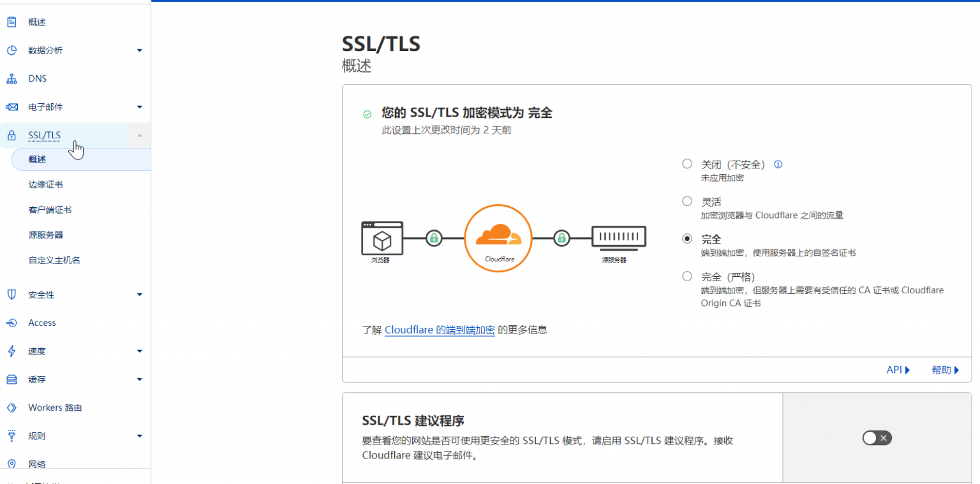The height and width of the screenshot is (484, 980).
Task: Expand the API link in card footer
Action: 898,370
